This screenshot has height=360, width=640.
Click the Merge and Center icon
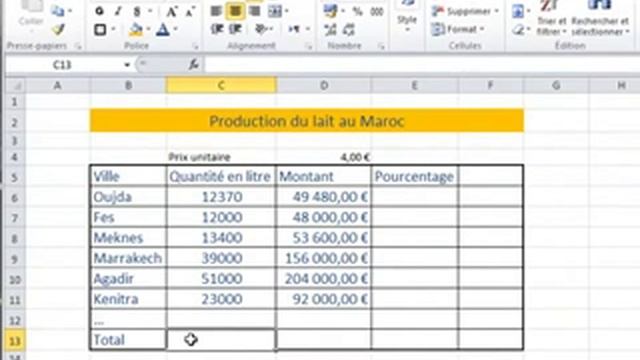coord(275,11)
